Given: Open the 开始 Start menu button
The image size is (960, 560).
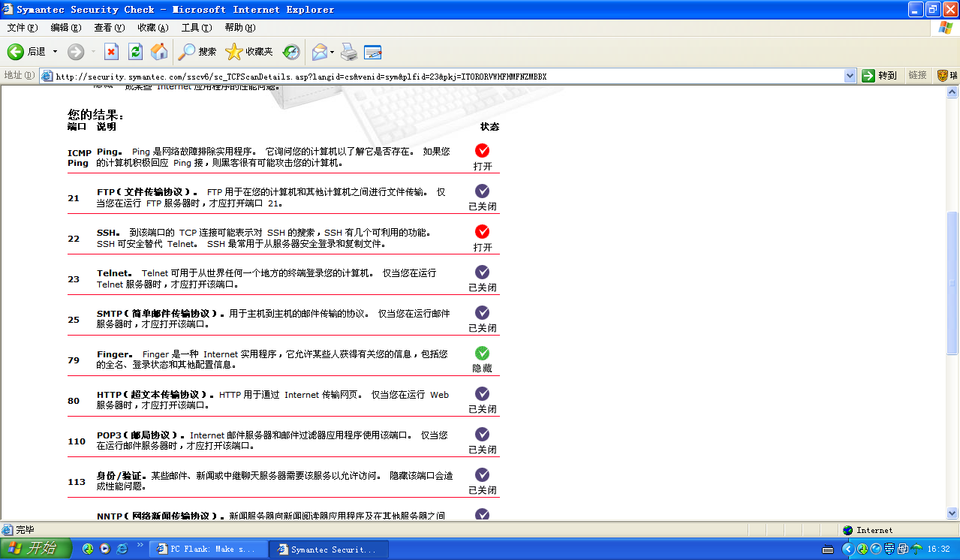Looking at the screenshot, I should [x=36, y=549].
